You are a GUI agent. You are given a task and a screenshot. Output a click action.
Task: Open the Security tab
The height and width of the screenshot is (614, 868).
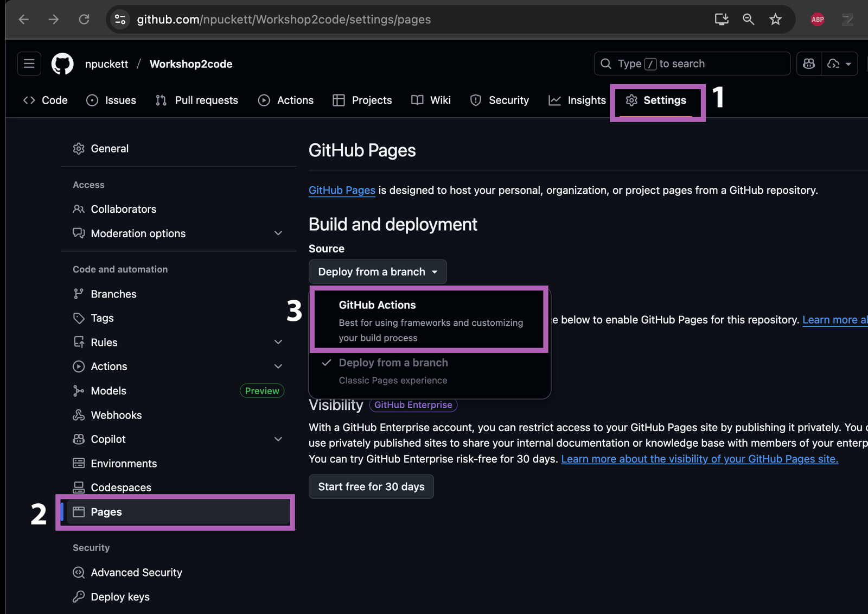pos(500,100)
